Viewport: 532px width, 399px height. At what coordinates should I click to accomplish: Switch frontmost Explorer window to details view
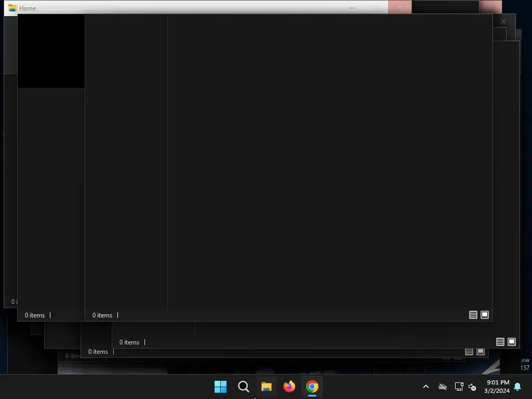(473, 315)
